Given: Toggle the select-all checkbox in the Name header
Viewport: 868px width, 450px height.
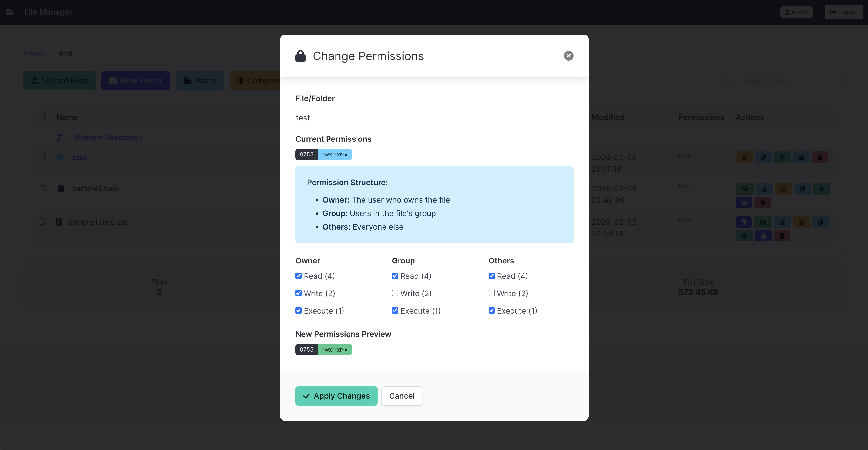Looking at the screenshot, I should (42, 117).
